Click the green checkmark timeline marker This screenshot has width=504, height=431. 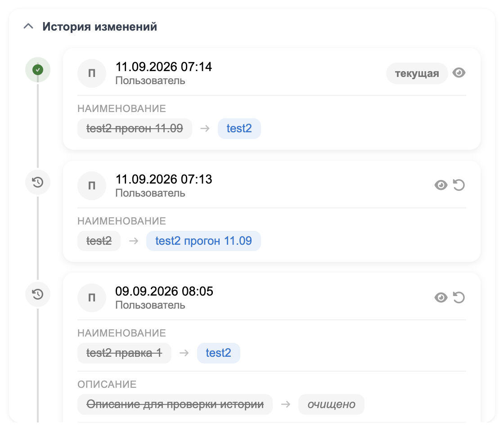38,70
